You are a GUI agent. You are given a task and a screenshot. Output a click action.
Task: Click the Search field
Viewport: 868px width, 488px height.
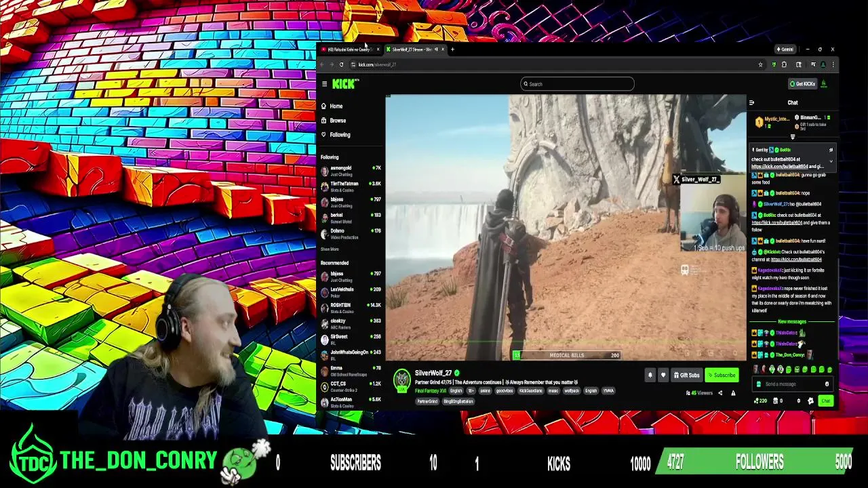pos(577,84)
